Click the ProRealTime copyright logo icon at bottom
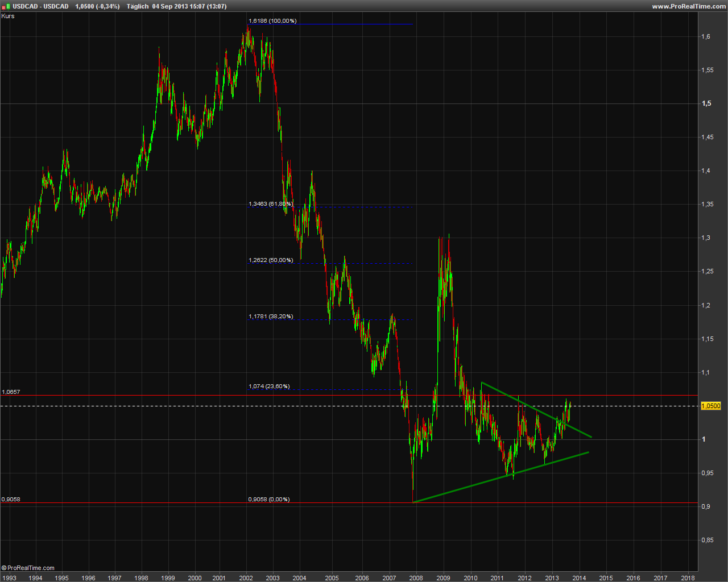This screenshot has height=582, width=728. (x=4, y=568)
